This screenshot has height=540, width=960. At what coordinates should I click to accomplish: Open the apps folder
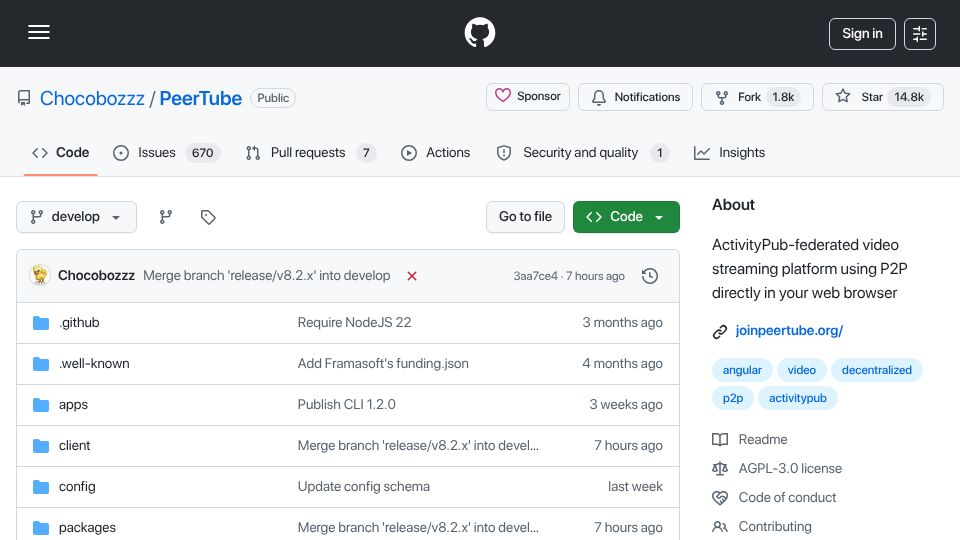click(73, 405)
